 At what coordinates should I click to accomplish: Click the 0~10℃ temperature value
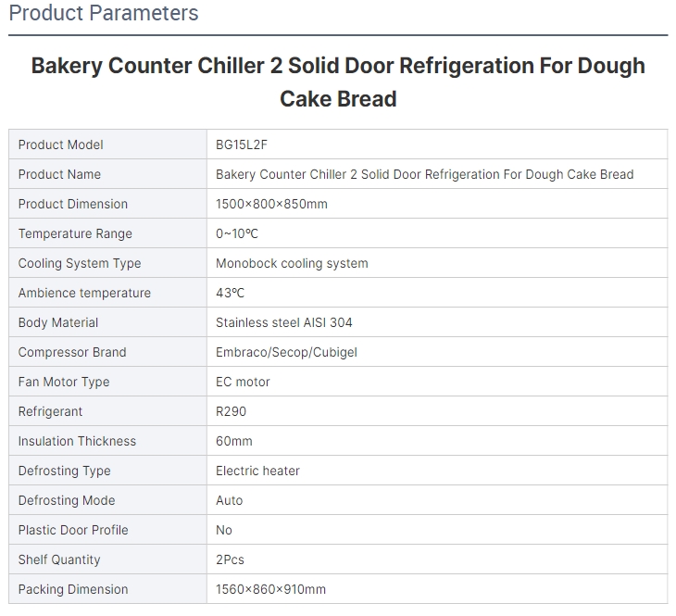[x=237, y=233]
